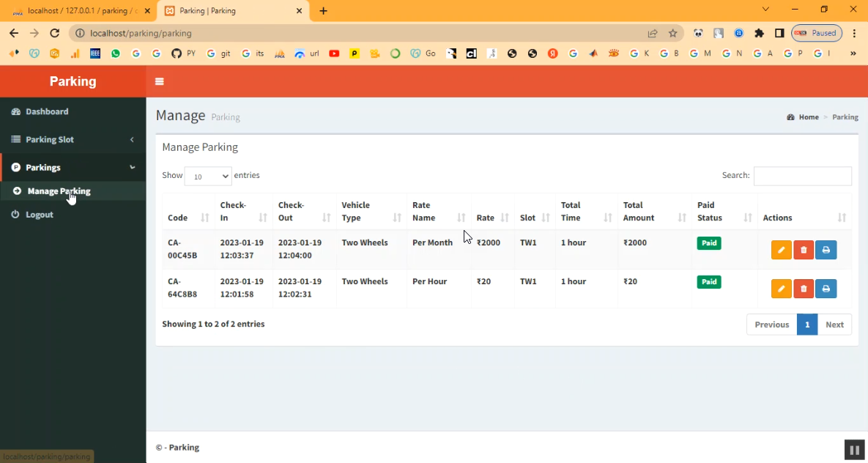868x463 pixels.
Task: Click the edit pencil icon for CA-00C45B
Action: (781, 250)
